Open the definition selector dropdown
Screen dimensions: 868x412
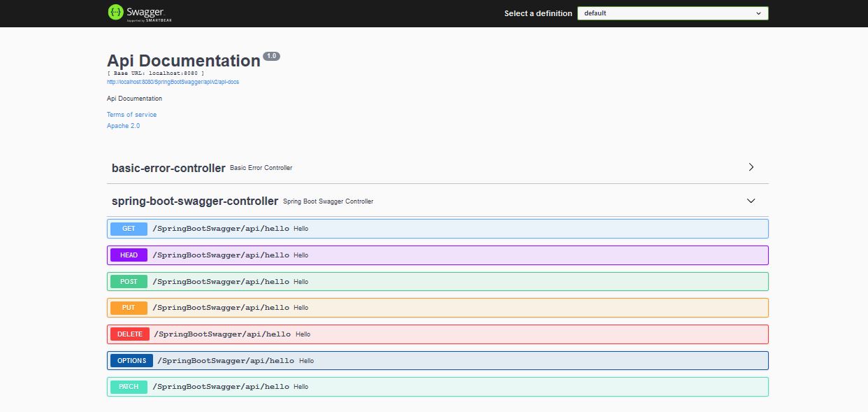[672, 13]
